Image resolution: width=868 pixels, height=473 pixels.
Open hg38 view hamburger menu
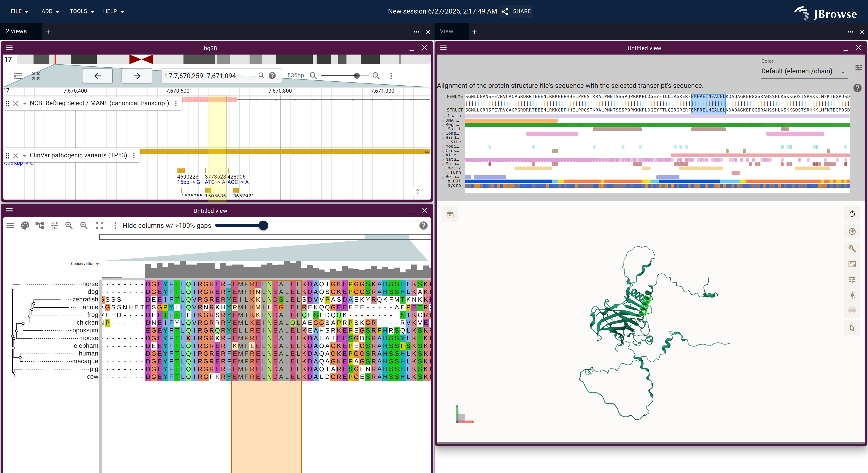click(9, 48)
